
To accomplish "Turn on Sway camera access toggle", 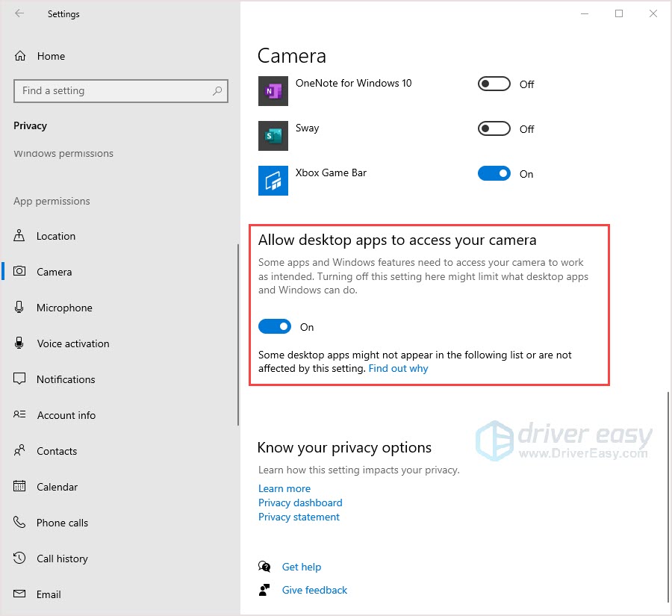I will (x=494, y=129).
